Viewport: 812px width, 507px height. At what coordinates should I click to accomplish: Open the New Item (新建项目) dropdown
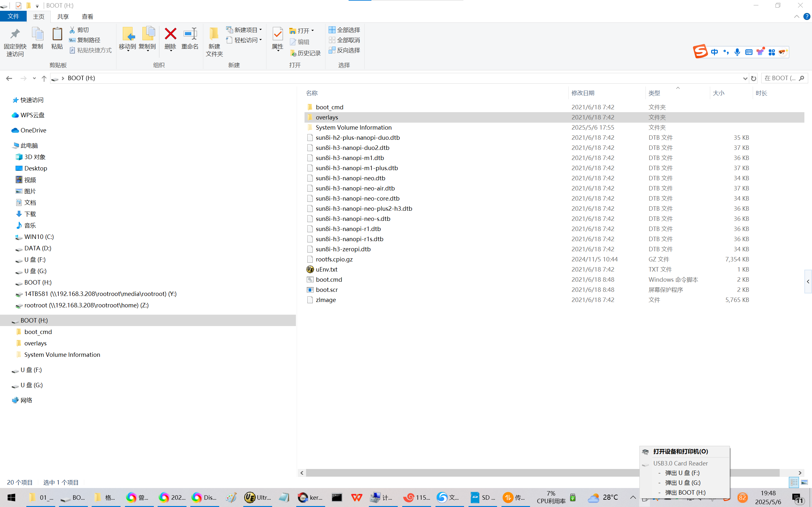point(244,30)
